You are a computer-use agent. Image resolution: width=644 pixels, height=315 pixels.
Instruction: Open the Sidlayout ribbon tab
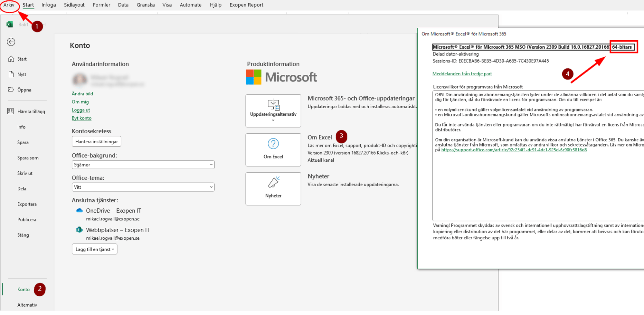pyautogui.click(x=74, y=5)
